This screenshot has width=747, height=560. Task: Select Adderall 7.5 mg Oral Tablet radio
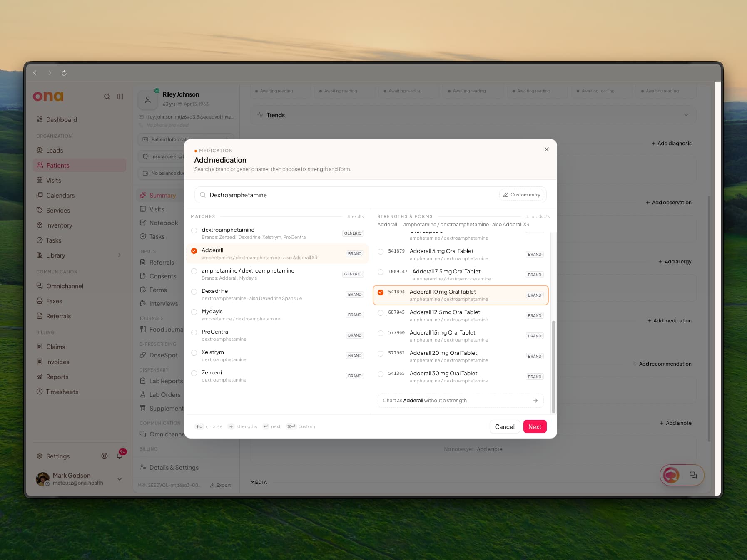[381, 272]
